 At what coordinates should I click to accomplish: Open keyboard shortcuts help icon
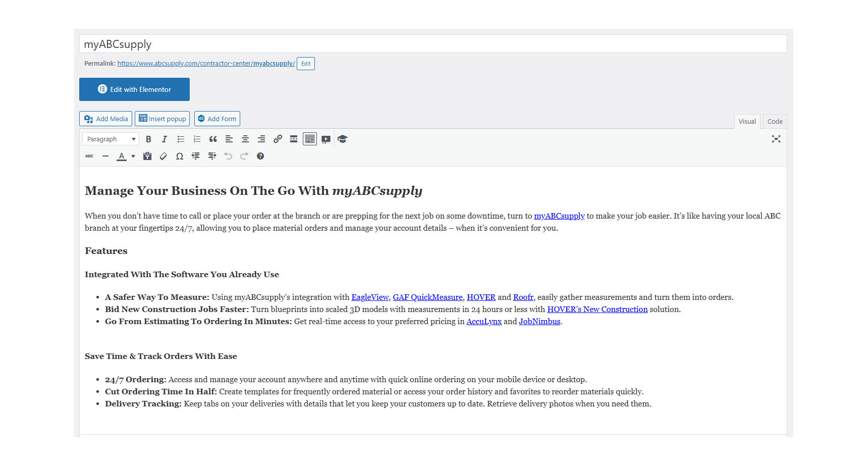tap(260, 157)
